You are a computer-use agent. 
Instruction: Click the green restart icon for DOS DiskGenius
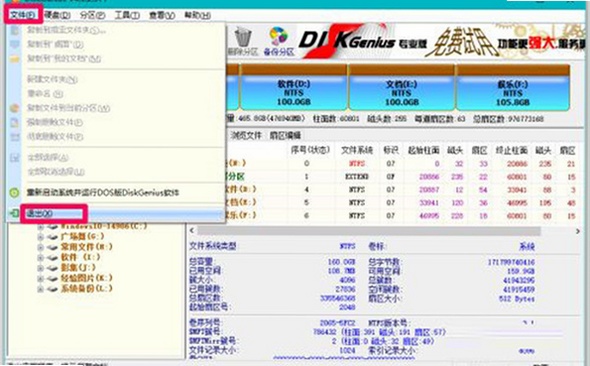(x=14, y=193)
